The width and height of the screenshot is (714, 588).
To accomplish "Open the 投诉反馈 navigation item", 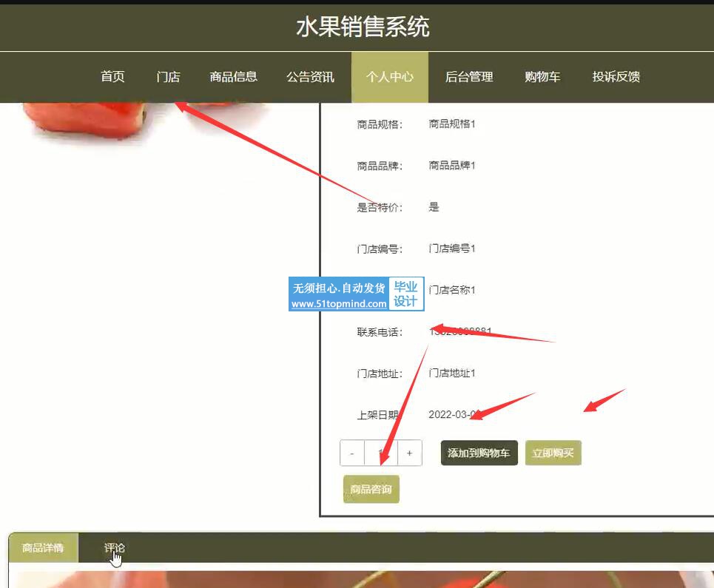I will [x=616, y=76].
